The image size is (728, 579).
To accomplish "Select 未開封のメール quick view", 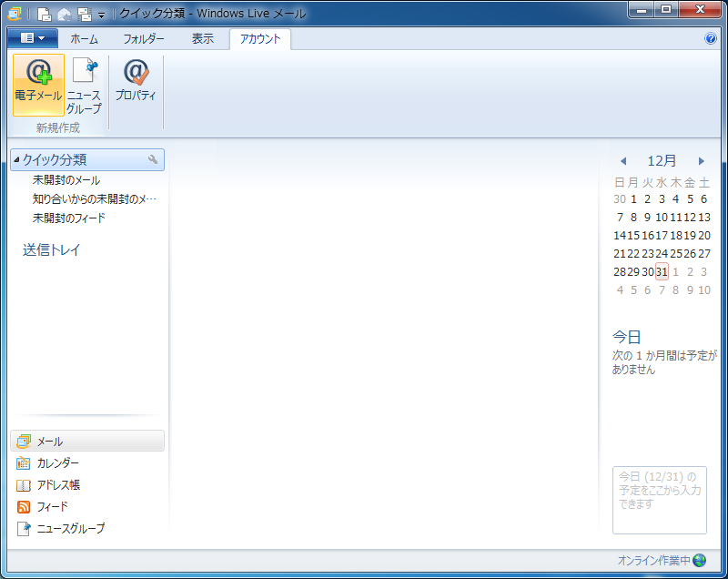I will click(x=66, y=180).
